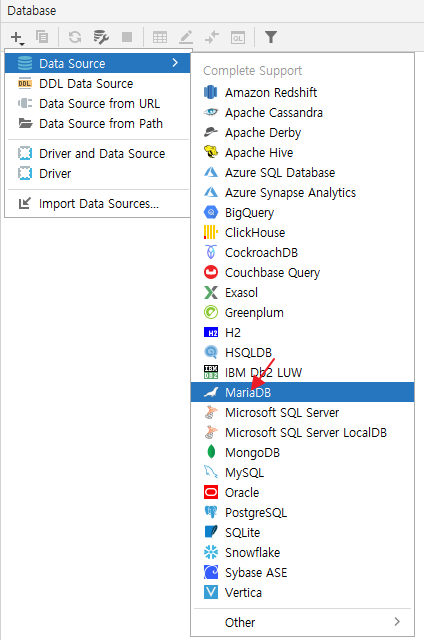Click the Couchbase red icon
Screen dimensions: 424x640
(211, 272)
